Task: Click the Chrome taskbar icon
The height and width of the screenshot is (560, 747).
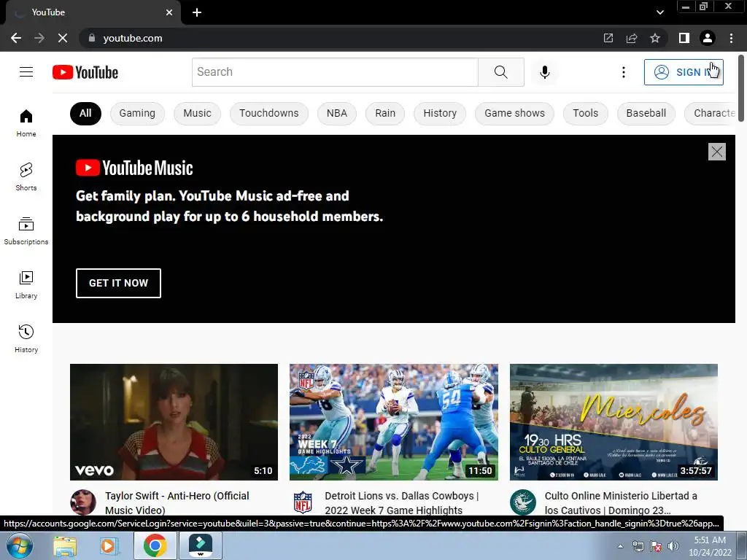Action: pyautogui.click(x=155, y=545)
